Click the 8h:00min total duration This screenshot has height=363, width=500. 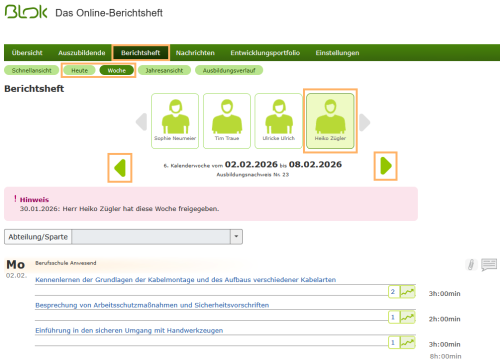445,356
